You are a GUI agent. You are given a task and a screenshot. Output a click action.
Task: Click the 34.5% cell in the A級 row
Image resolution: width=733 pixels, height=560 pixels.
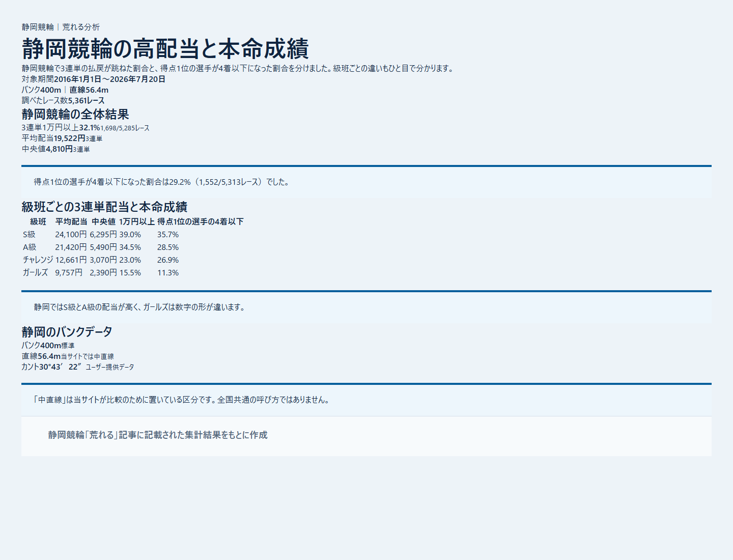pos(130,247)
